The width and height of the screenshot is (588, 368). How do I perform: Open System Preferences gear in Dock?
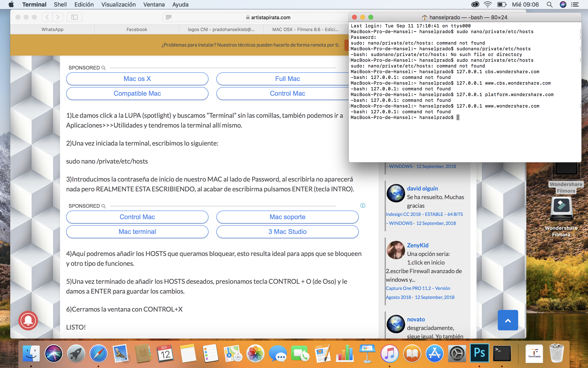tap(457, 353)
